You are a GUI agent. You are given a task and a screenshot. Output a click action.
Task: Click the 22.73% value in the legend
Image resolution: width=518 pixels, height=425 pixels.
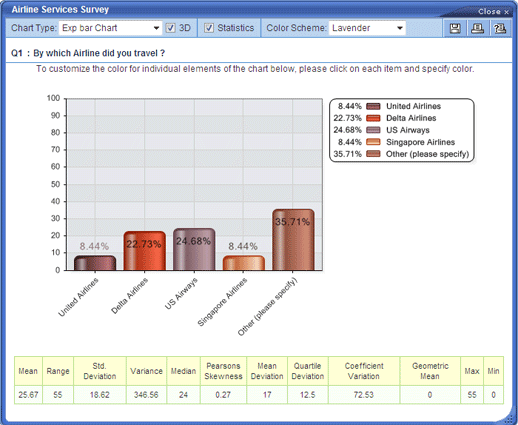pyautogui.click(x=347, y=118)
